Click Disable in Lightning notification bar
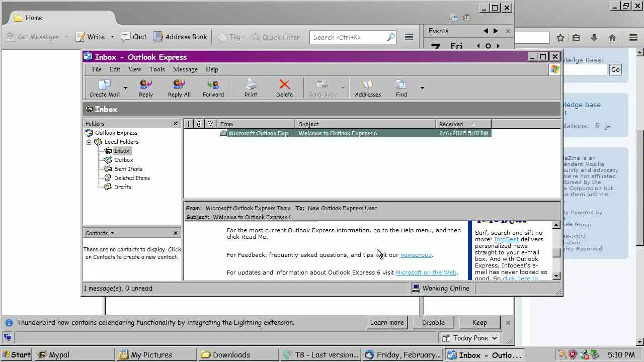Screen dimensions: 644x362 [x=433, y=323]
